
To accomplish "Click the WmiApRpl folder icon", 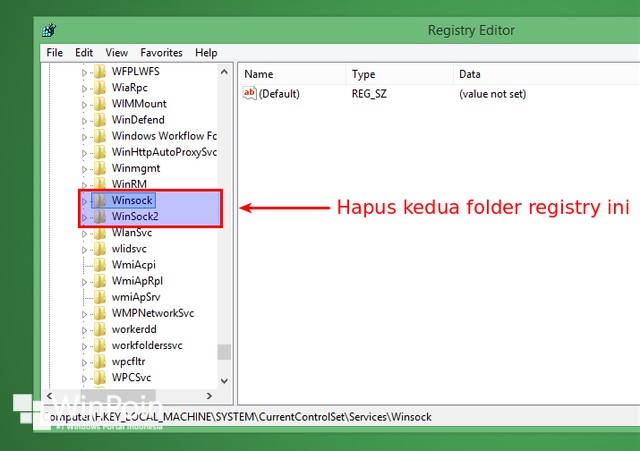I will click(x=100, y=281).
